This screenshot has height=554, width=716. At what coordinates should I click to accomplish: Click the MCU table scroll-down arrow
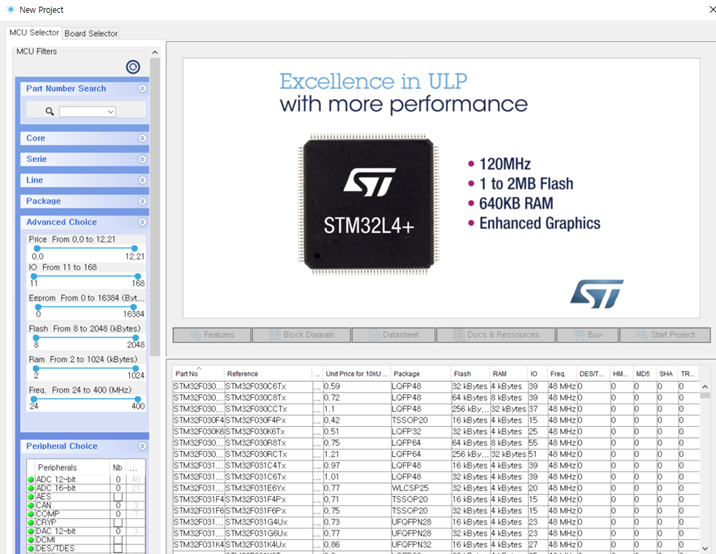(x=705, y=548)
